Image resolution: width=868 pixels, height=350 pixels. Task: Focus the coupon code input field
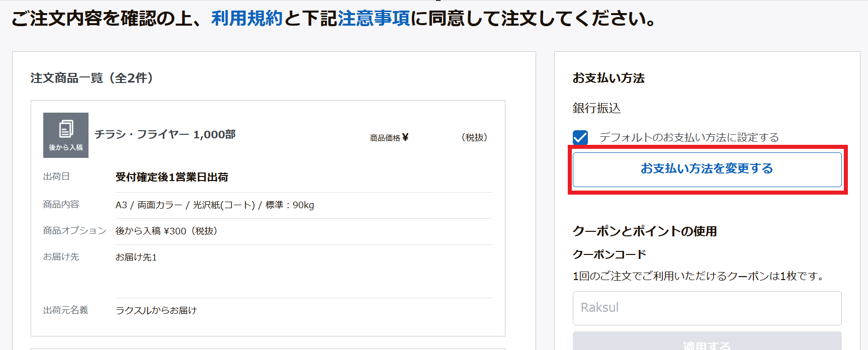(707, 308)
